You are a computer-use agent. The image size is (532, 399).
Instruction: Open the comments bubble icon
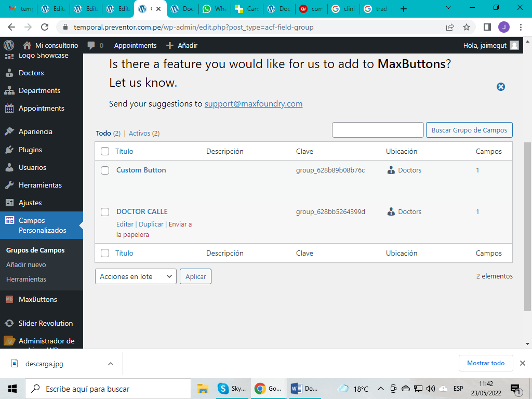pos(91,46)
